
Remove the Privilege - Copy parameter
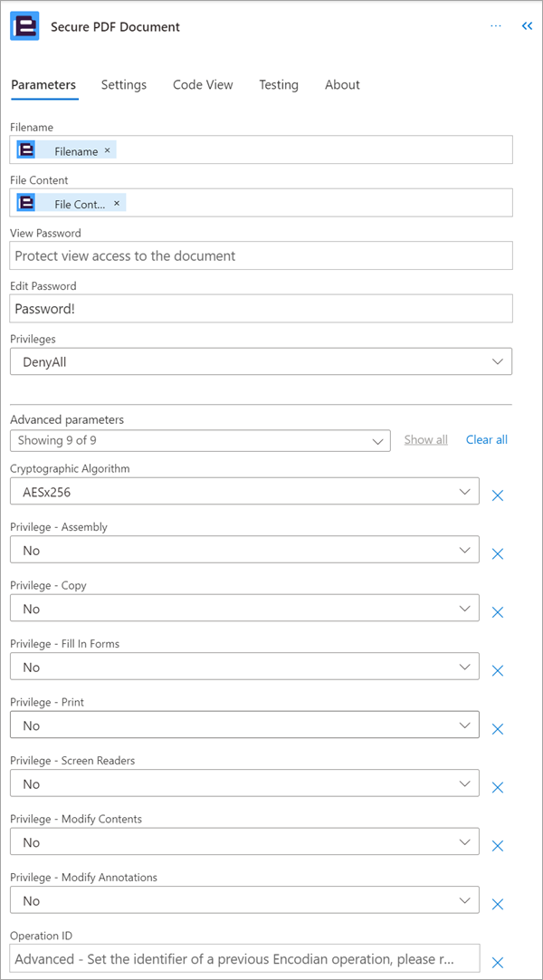click(x=498, y=612)
